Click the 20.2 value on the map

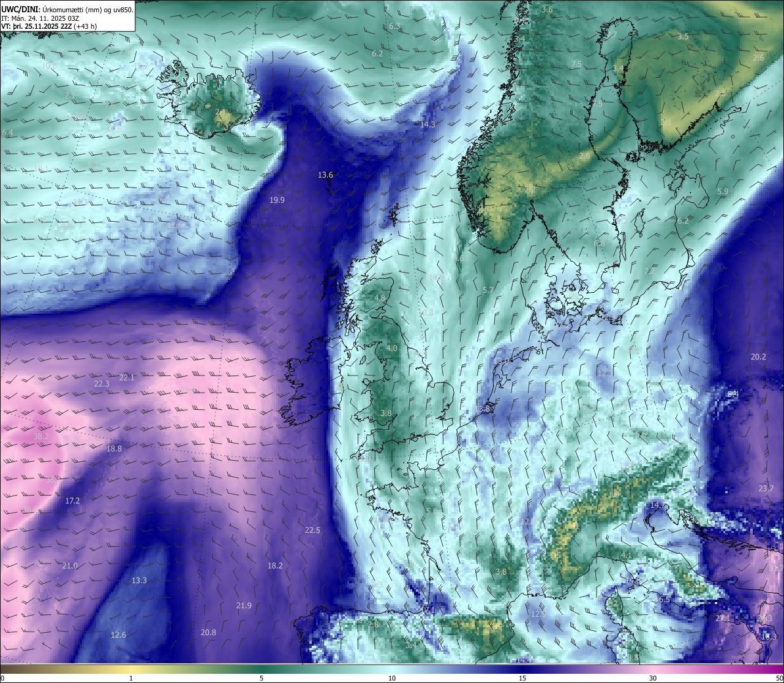coord(758,357)
